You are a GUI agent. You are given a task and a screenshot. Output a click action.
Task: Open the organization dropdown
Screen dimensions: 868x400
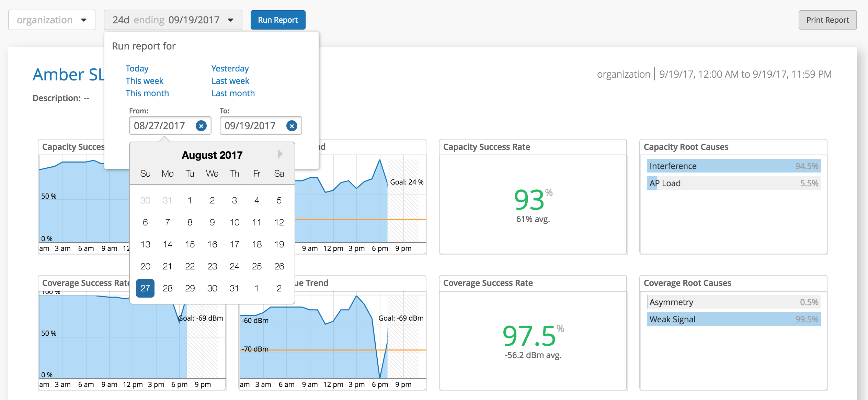click(x=52, y=20)
